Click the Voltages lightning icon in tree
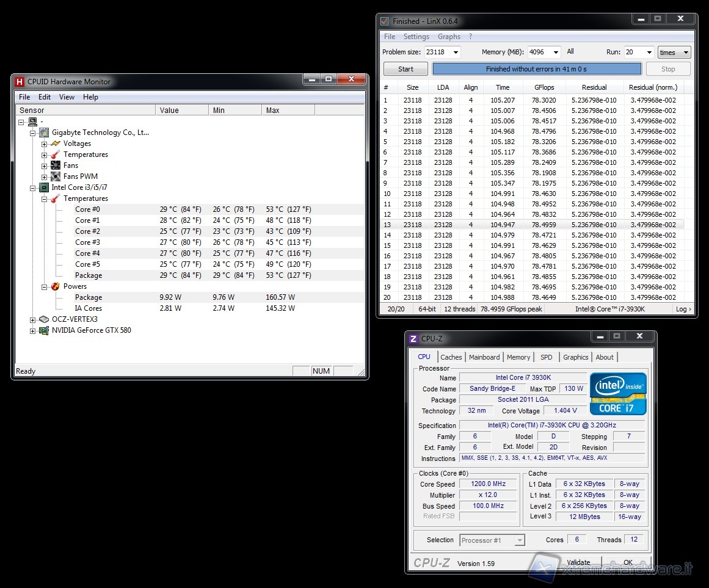This screenshot has height=588, width=709. point(56,143)
